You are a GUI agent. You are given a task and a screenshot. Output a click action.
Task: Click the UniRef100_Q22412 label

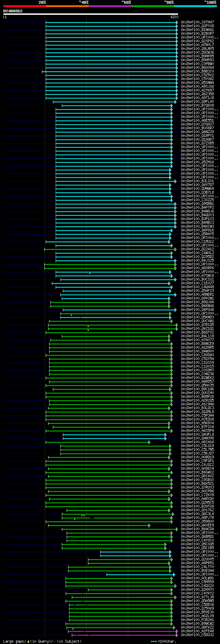point(197,249)
